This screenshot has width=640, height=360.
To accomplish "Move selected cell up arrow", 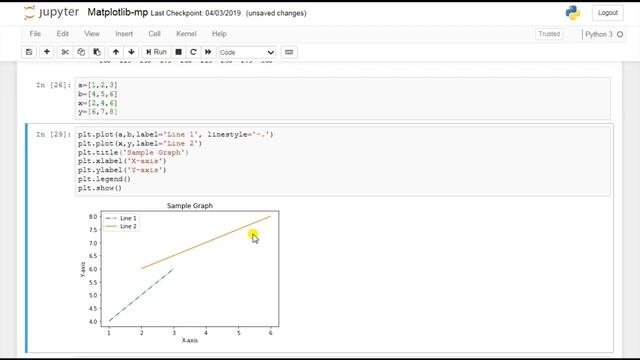I will coord(116,52).
